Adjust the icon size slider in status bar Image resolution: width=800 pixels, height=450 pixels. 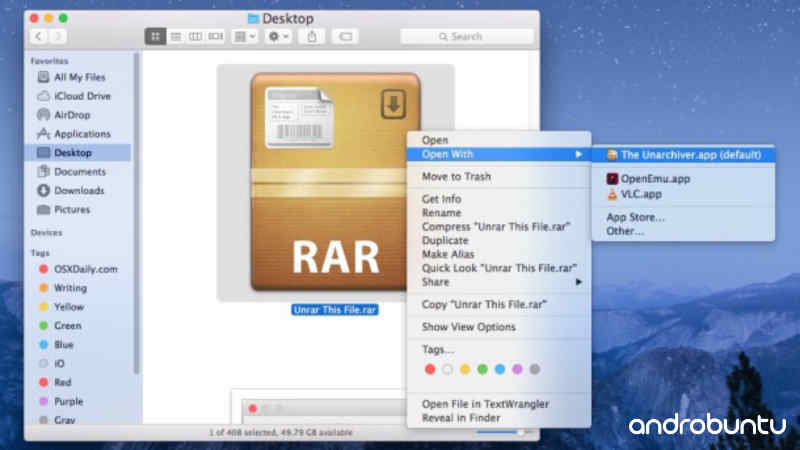[502, 433]
